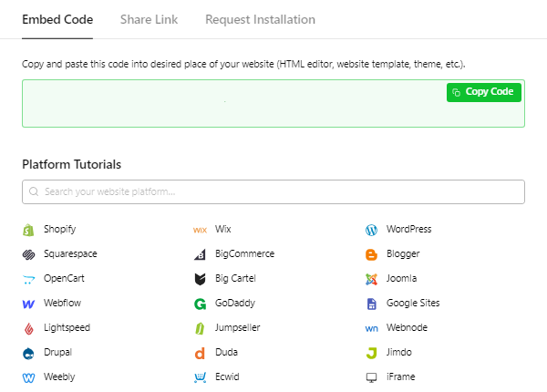The height and width of the screenshot is (392, 547).
Task: Open the Request Installation tab
Action: tap(260, 19)
